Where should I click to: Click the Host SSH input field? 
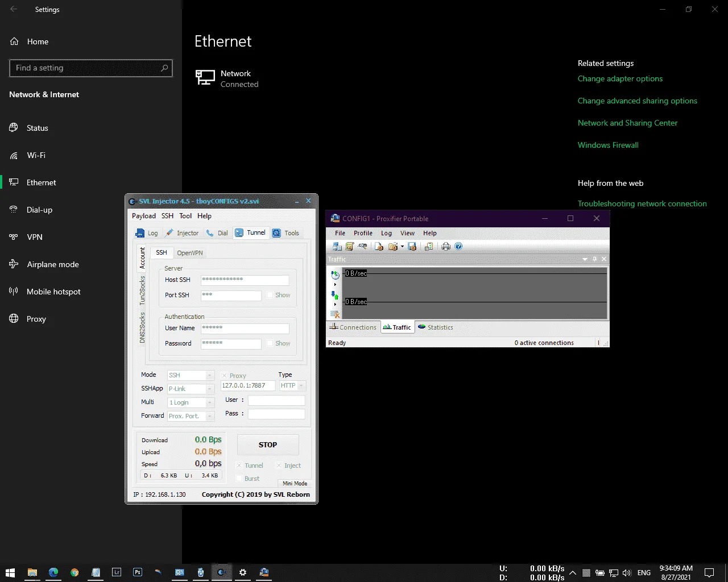245,280
